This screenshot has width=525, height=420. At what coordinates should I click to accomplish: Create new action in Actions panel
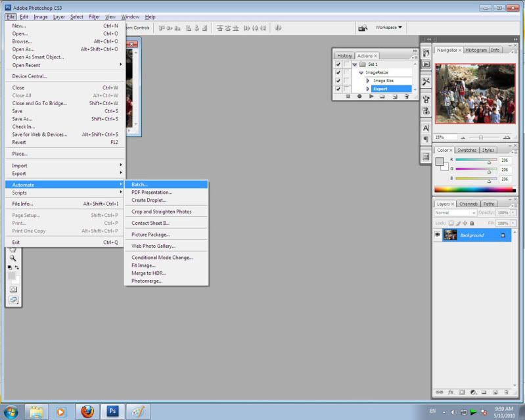pos(395,97)
